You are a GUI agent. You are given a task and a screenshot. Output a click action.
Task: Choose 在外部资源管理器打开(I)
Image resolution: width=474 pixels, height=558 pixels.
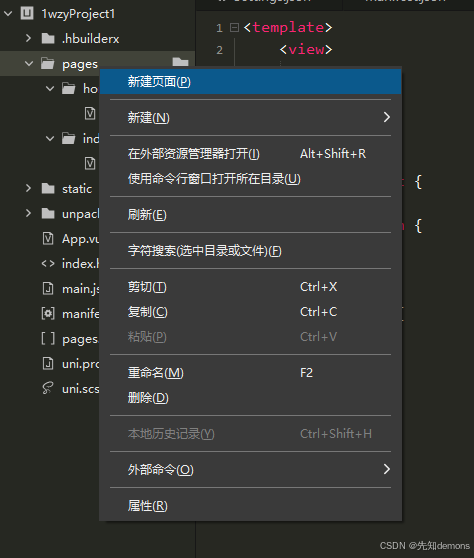[x=251, y=154]
